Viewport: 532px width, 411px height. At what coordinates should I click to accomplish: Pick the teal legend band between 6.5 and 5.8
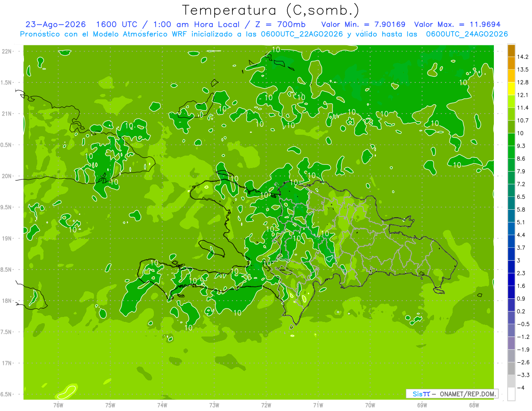(x=511, y=203)
